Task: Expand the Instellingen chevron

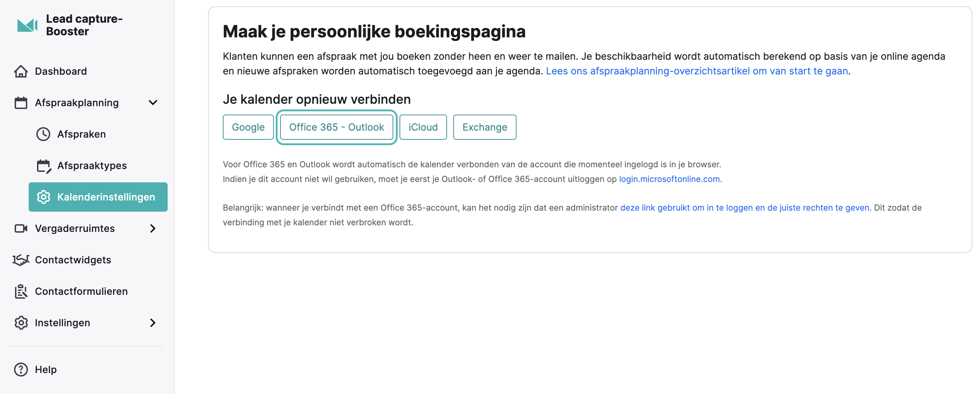Action: pos(153,323)
